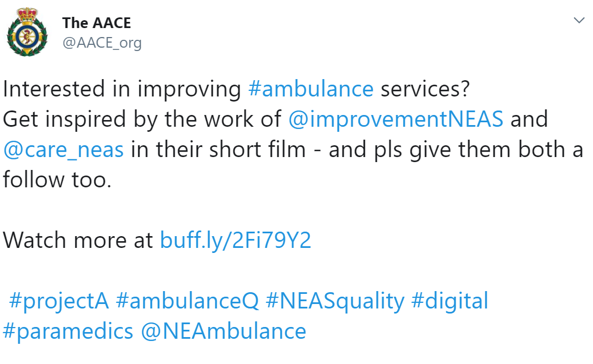
Task: View the #NEASquality hashtag feed
Action: [x=335, y=301]
